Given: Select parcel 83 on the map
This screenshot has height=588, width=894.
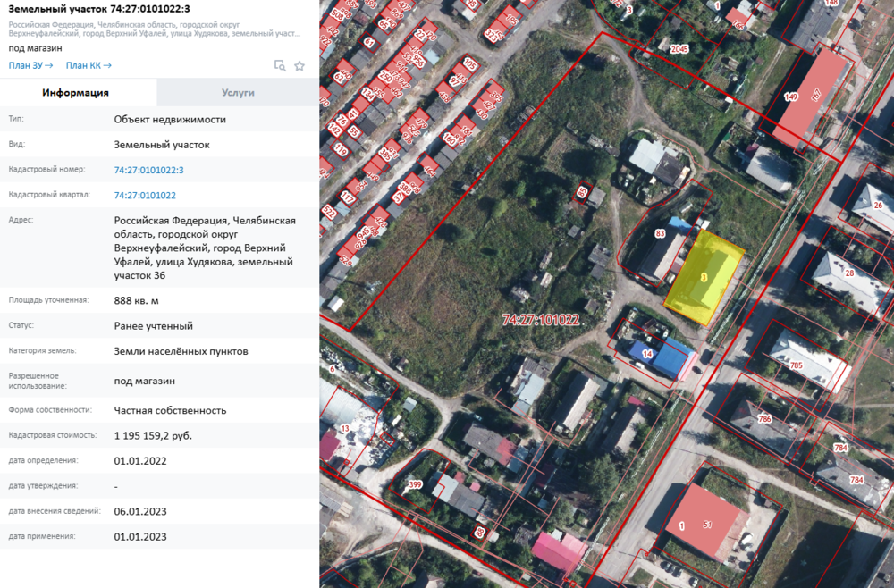Looking at the screenshot, I should [660, 233].
